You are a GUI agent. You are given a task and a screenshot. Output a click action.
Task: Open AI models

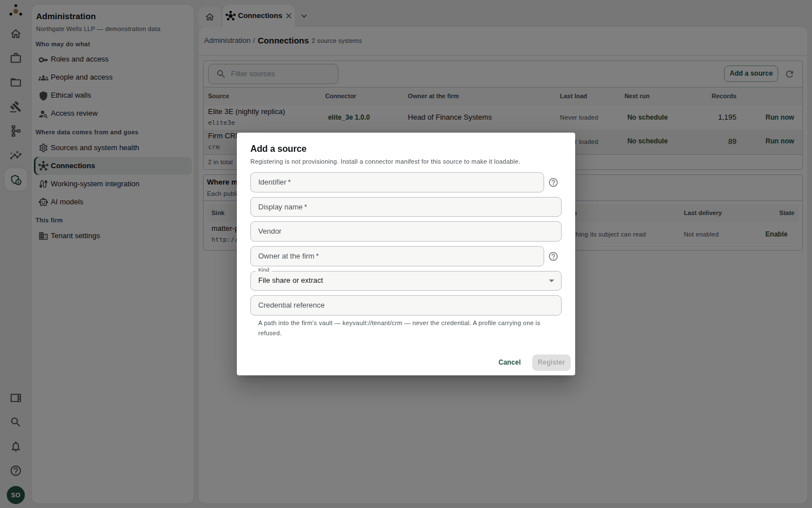[113, 202]
